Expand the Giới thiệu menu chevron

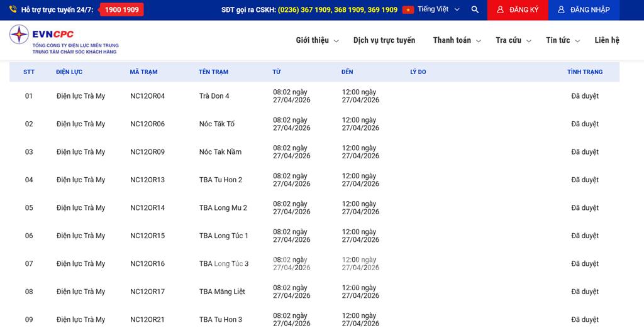coord(336,41)
